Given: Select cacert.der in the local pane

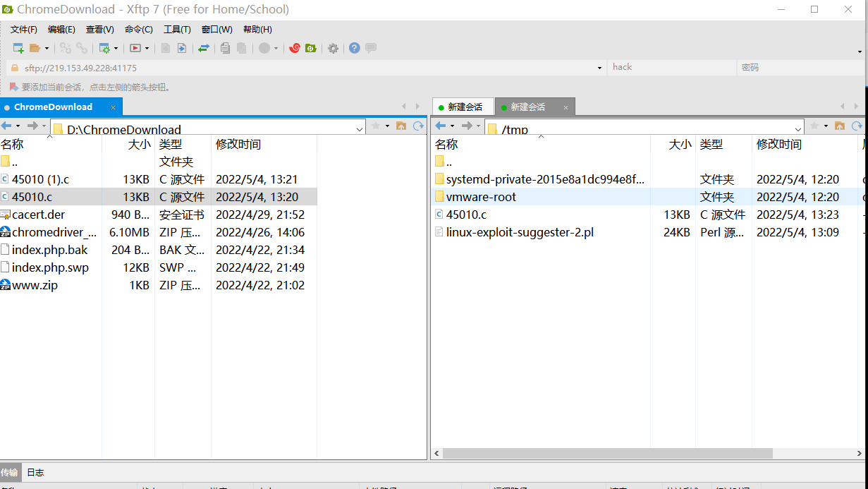Looking at the screenshot, I should pyautogui.click(x=158, y=215).
